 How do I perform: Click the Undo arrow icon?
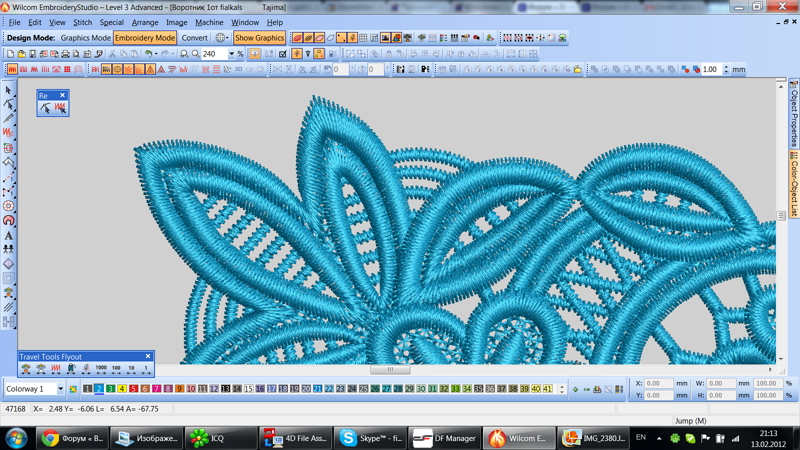pos(148,54)
